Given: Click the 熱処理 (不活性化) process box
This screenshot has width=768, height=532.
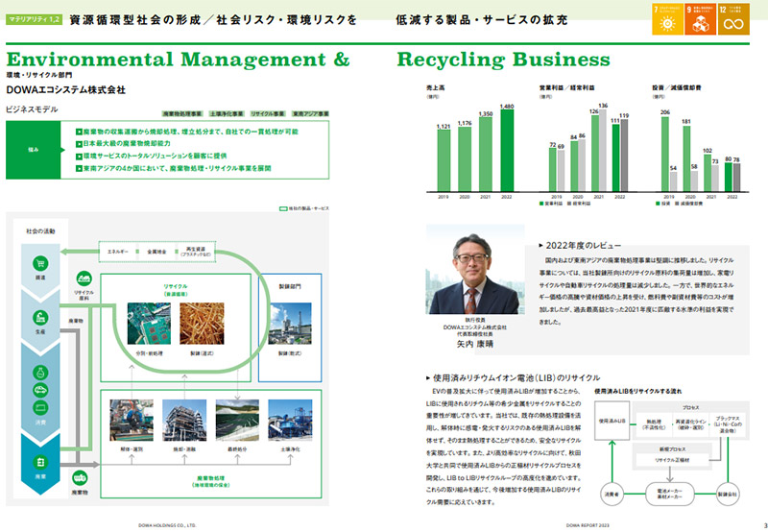Looking at the screenshot, I should point(654,424).
